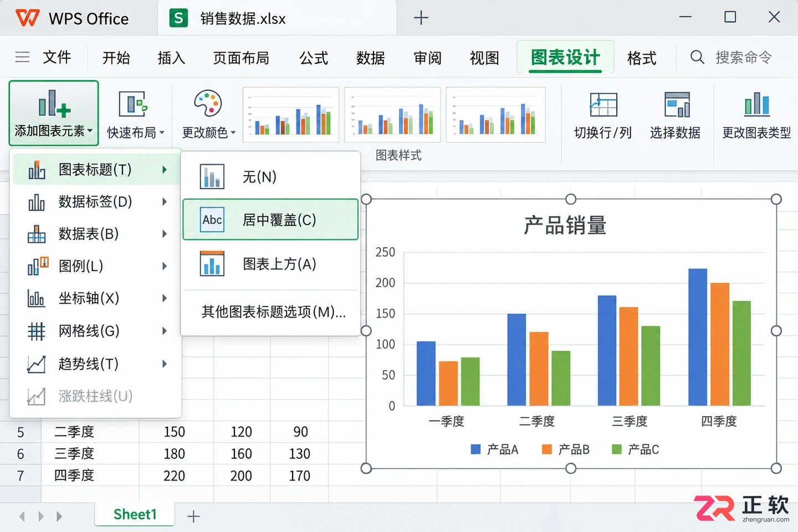Open the 图表标题(T) submenu
The image size is (798, 532).
tap(96, 170)
